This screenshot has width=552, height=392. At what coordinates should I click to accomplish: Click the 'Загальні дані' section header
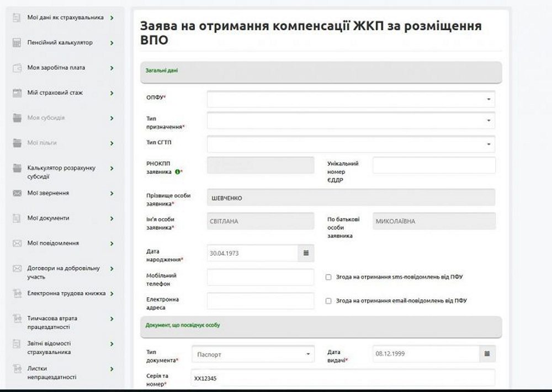click(x=321, y=72)
